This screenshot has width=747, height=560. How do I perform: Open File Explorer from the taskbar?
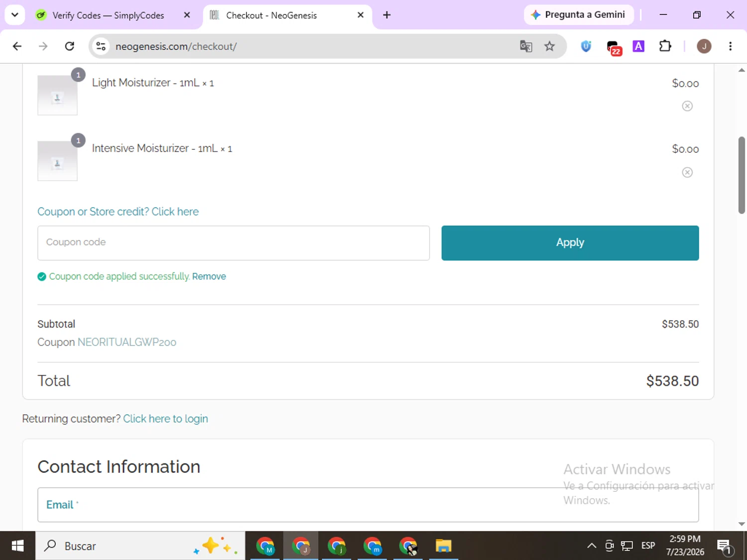[443, 546]
